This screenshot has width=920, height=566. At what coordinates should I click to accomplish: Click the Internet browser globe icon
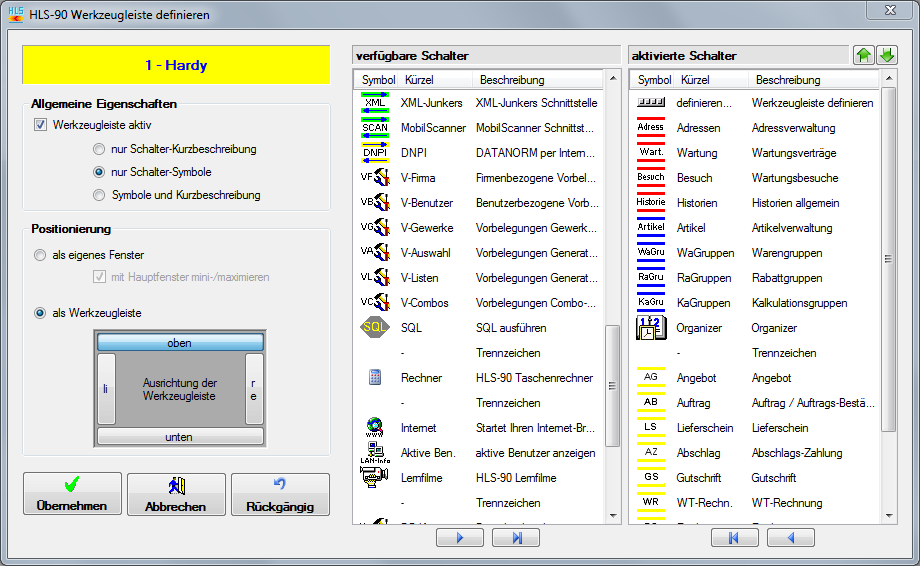tap(375, 428)
